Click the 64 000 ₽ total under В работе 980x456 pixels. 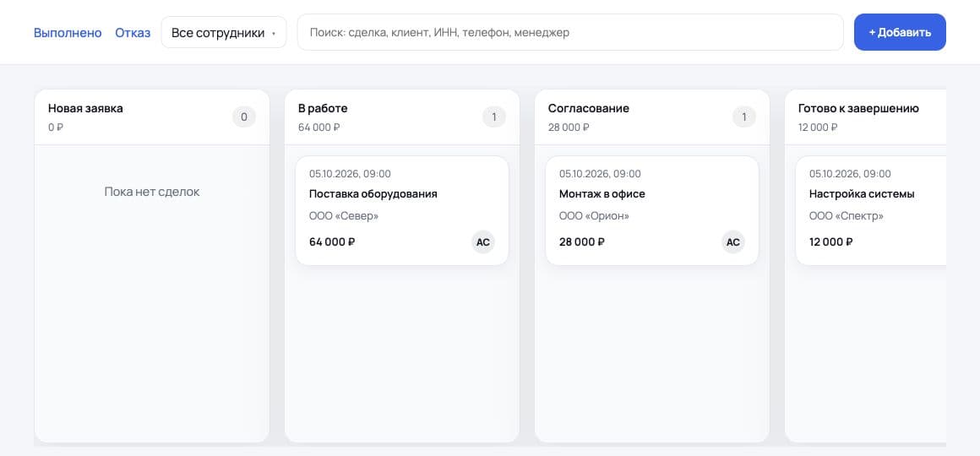[x=318, y=128]
